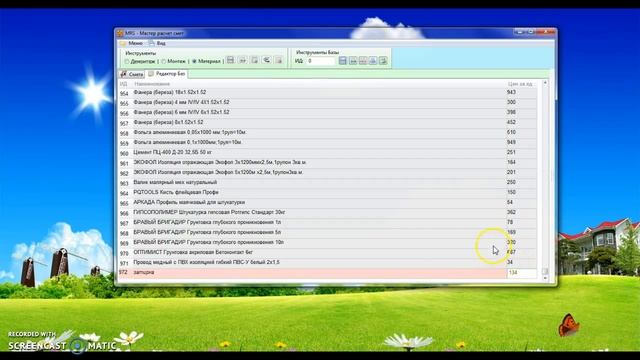Select row 967 БРАВЫЙ БРИГАДИР Грунтовка 1л
This screenshot has width=640, height=360.
tap(327, 222)
